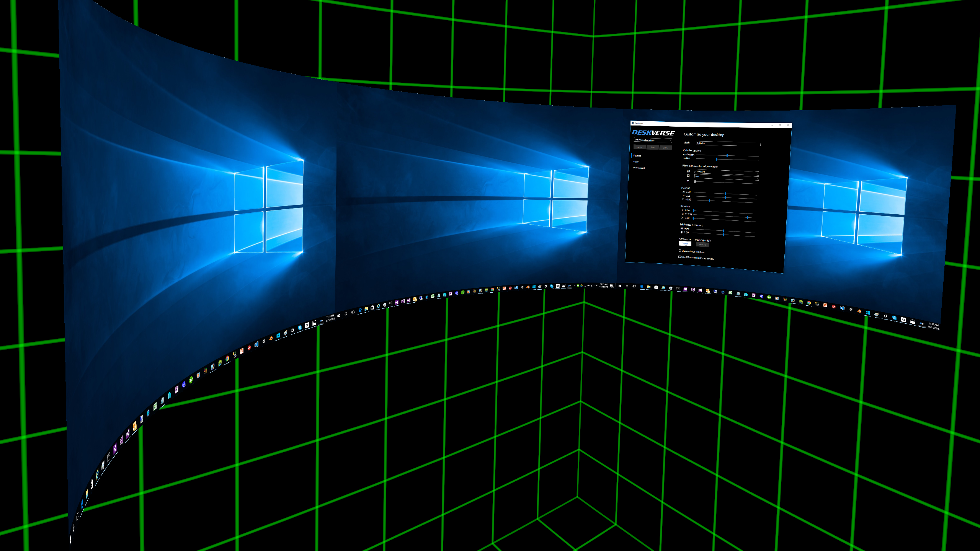Screen dimensions: 980x551
Task: Click Deskverse DV icon on right monitor's taskbar
Action: point(922,324)
